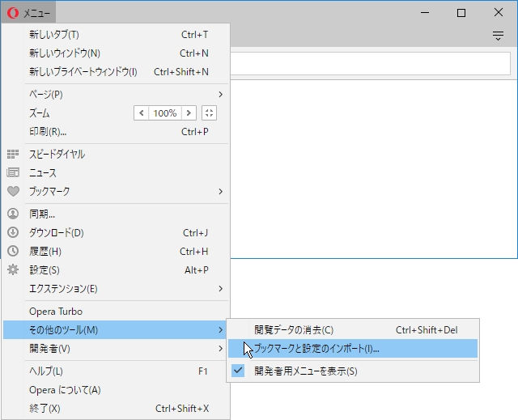Viewport: 518px width, 420px height.
Task: Select 同期... menu entry
Action: 116,214
